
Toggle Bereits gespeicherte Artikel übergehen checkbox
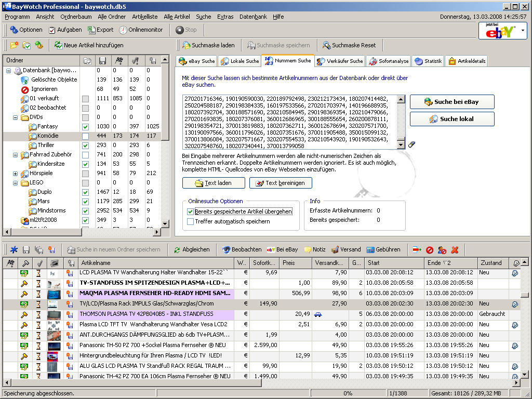190,212
